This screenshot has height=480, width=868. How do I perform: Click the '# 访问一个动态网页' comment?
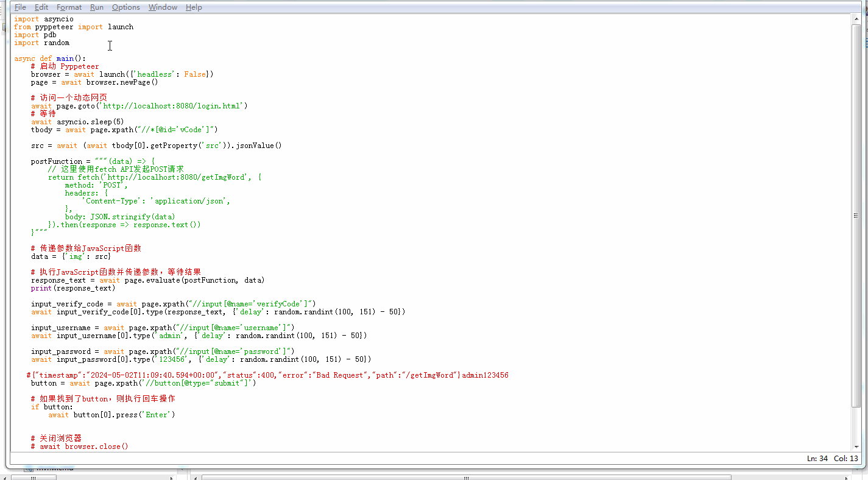coord(69,98)
